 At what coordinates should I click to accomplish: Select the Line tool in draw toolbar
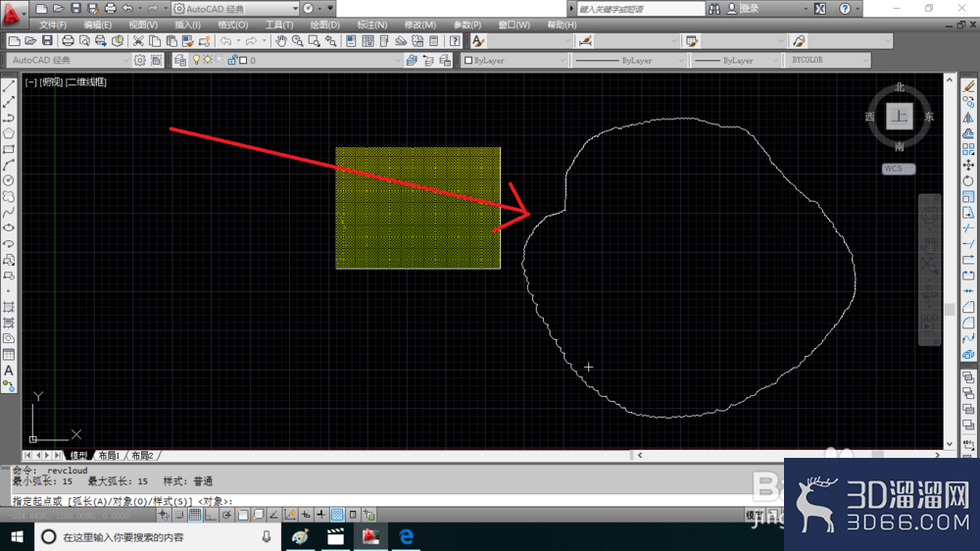tap(9, 86)
